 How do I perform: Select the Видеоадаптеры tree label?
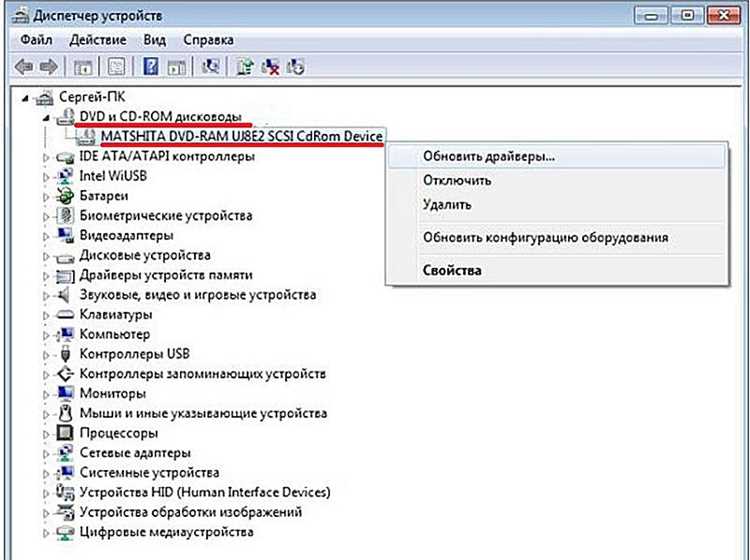[x=126, y=235]
